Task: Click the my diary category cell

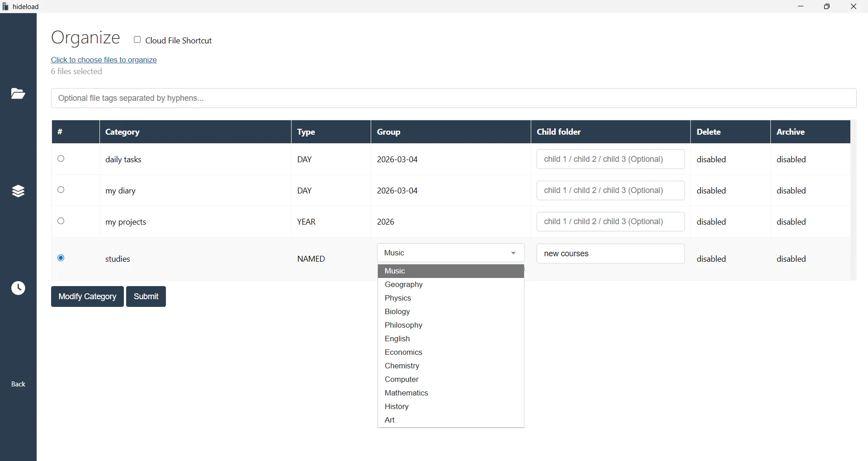Action: pos(195,190)
